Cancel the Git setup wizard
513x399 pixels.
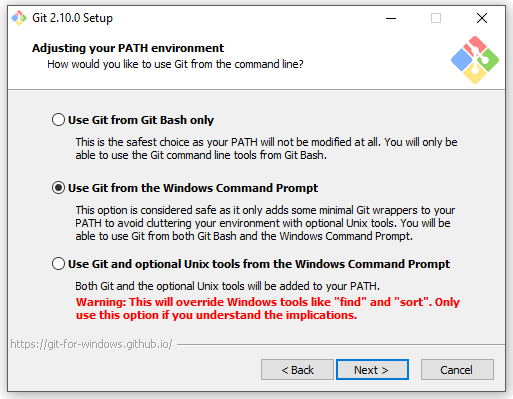[x=457, y=369]
